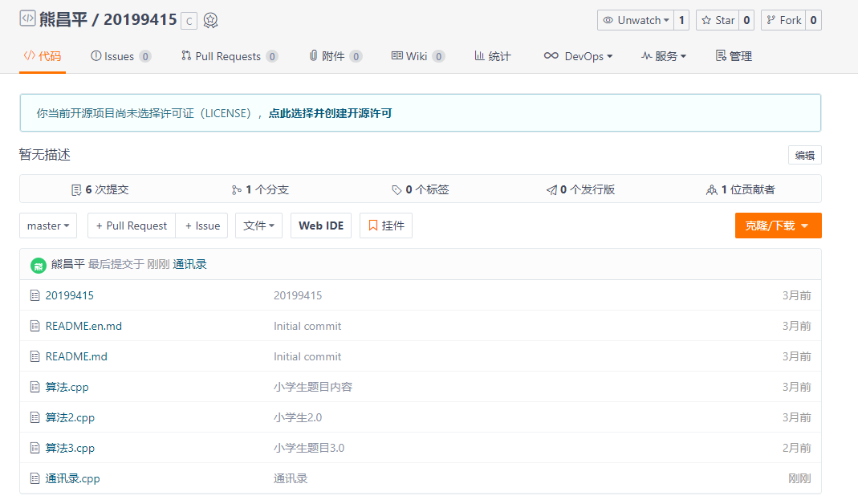This screenshot has height=504, width=858.
Task: Click the C language tag
Action: 189,22
